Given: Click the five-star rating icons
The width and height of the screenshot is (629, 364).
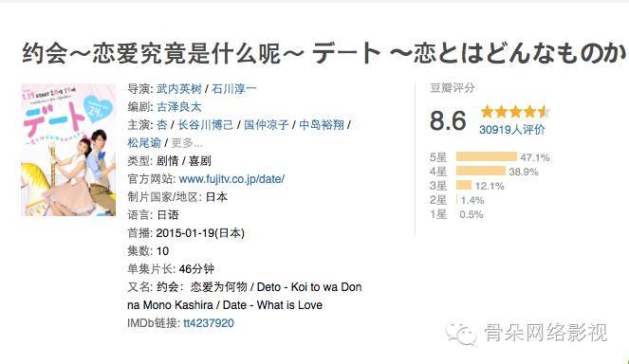Looking at the screenshot, I should (515, 112).
